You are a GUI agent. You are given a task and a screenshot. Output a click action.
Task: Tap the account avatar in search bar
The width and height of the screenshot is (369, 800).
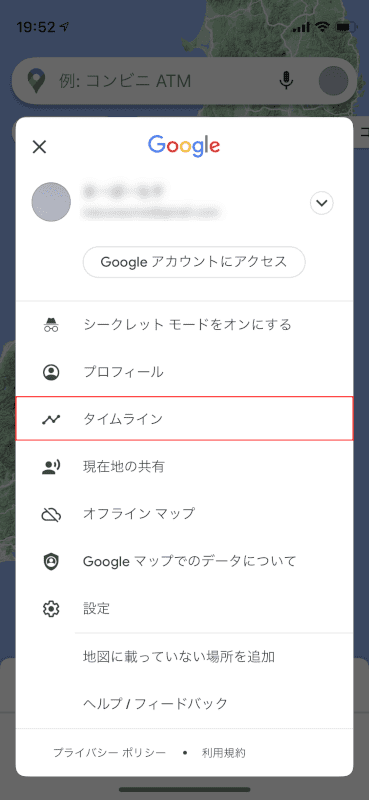333,81
